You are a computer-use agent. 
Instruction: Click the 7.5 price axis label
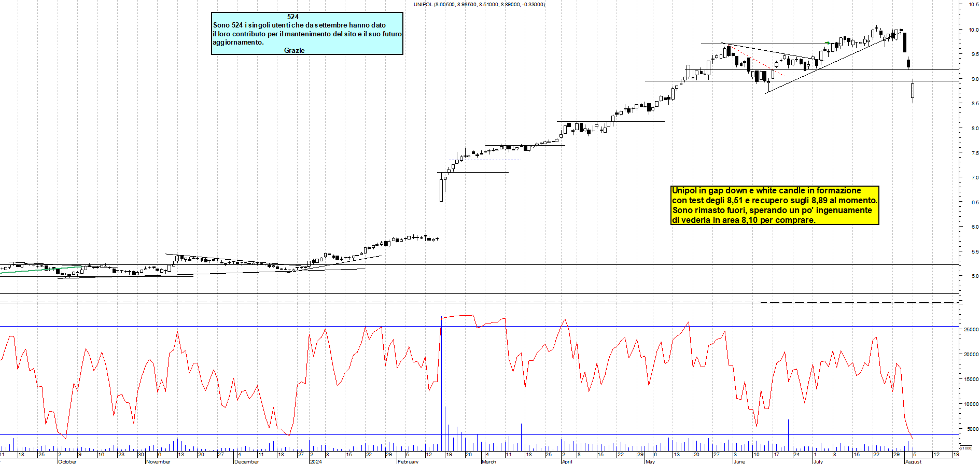click(x=975, y=153)
